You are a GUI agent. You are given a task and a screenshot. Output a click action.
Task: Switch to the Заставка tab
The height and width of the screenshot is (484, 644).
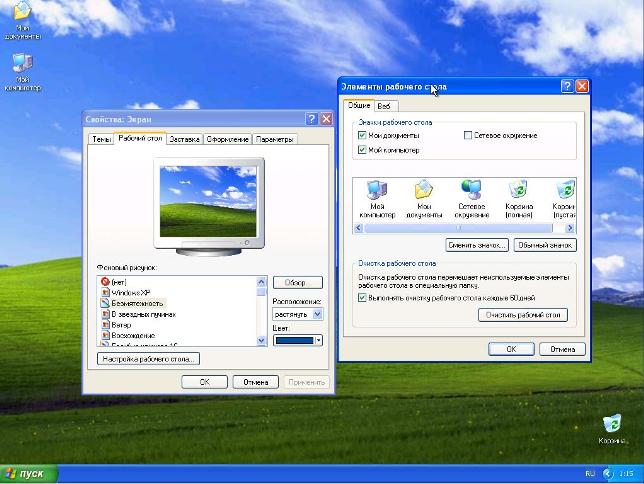184,139
